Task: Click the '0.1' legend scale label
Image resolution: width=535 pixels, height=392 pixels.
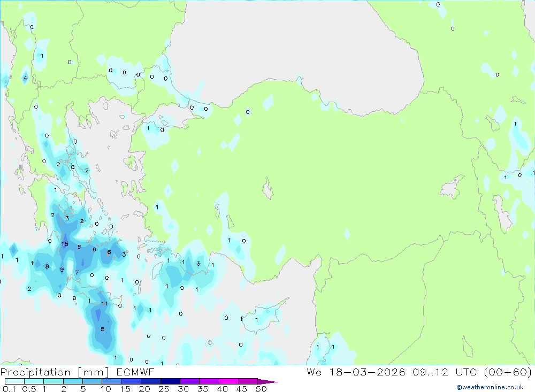Action: [9, 389]
